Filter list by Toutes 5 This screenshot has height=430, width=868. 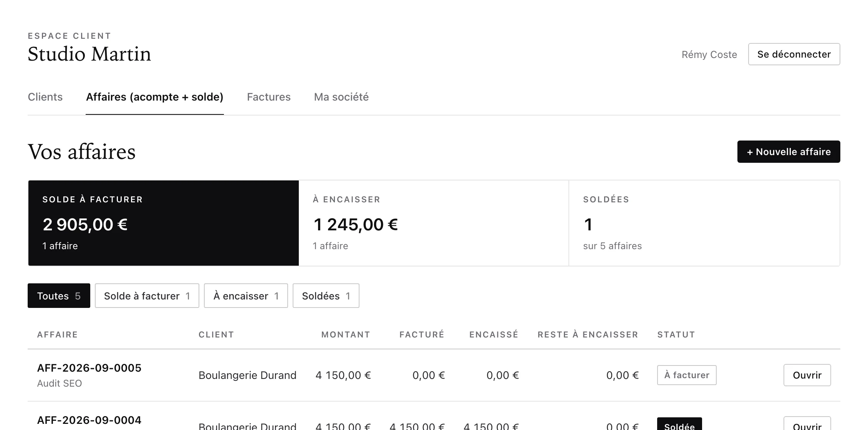59,296
